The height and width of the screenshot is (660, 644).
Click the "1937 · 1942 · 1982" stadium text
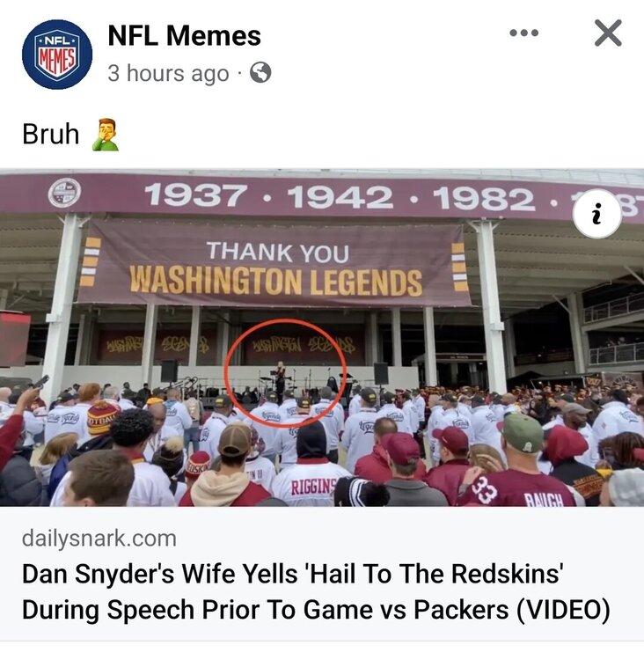(340, 196)
